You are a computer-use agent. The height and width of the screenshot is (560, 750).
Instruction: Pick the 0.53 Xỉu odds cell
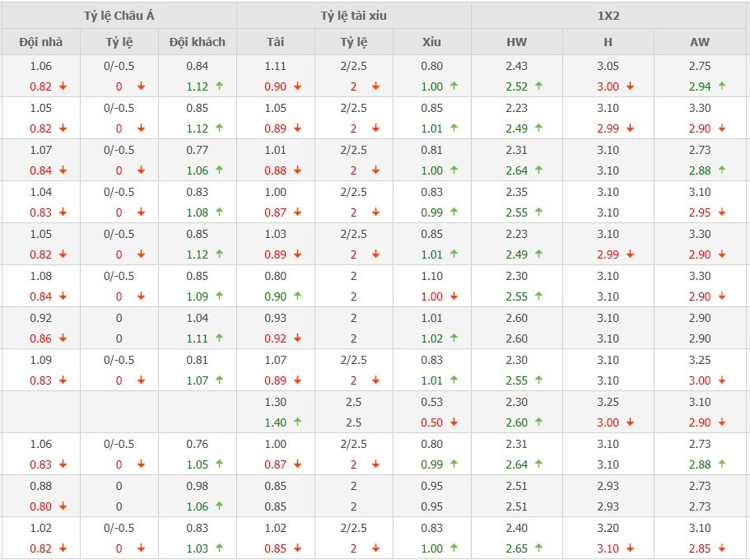431,402
